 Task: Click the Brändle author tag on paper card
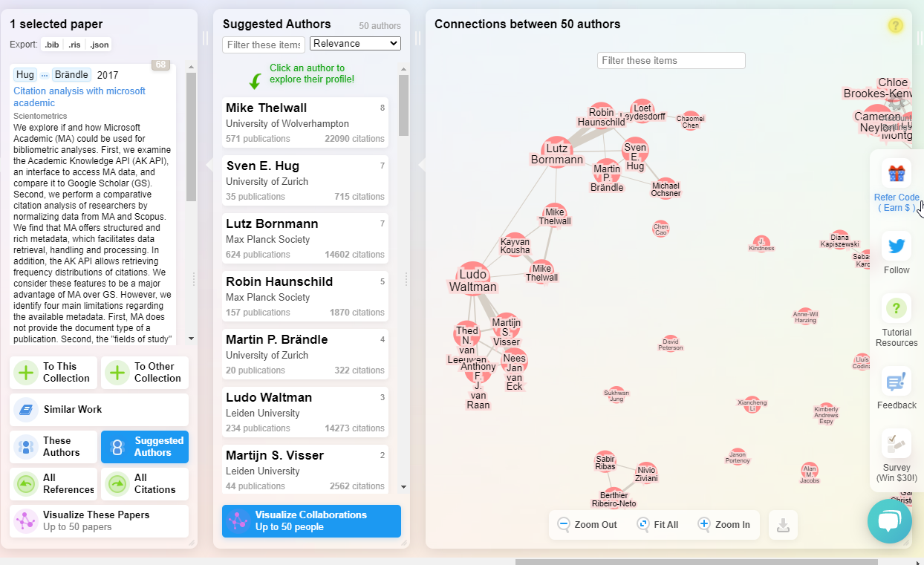tap(71, 75)
